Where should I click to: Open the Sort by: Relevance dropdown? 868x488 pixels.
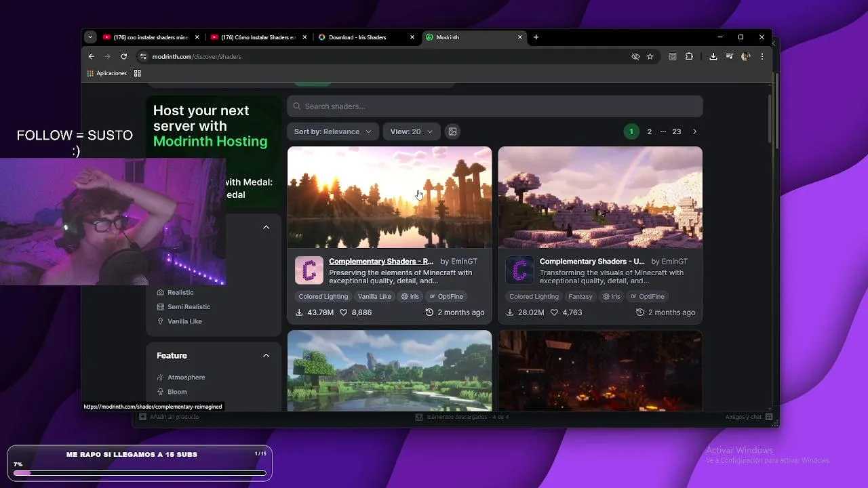(332, 131)
